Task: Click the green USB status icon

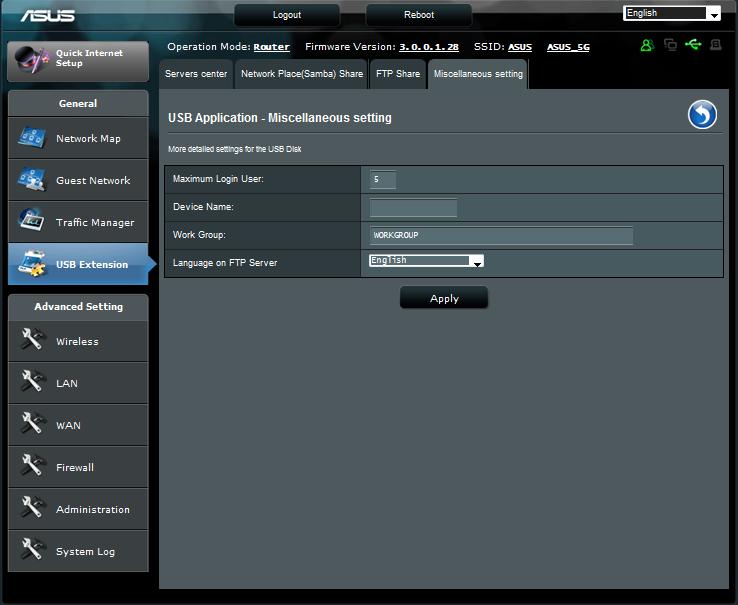Action: (x=693, y=44)
